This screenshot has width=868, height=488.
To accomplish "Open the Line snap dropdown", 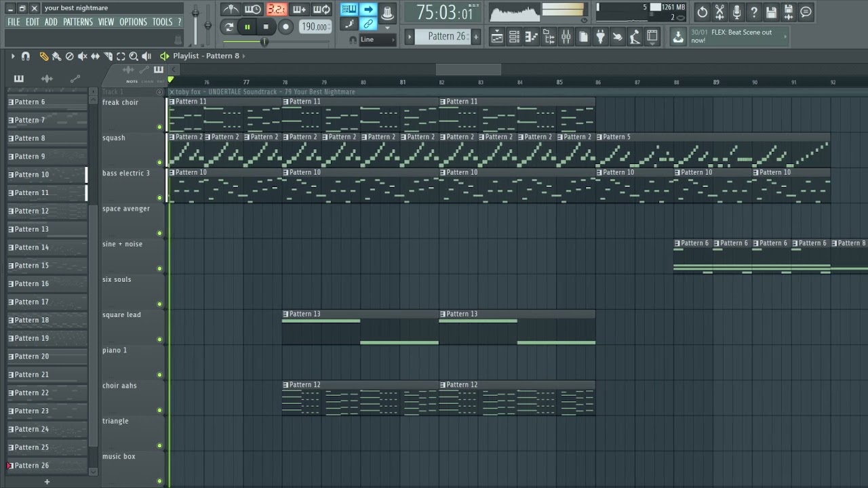I will click(377, 39).
